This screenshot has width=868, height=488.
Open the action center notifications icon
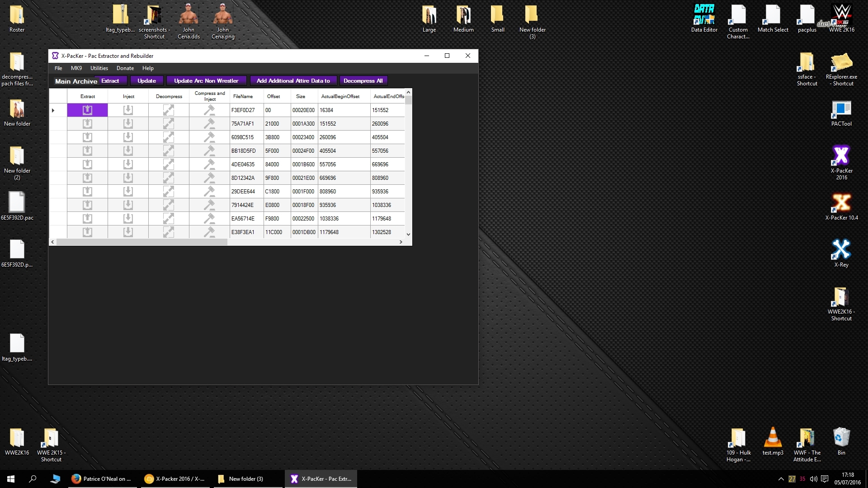[825, 479]
